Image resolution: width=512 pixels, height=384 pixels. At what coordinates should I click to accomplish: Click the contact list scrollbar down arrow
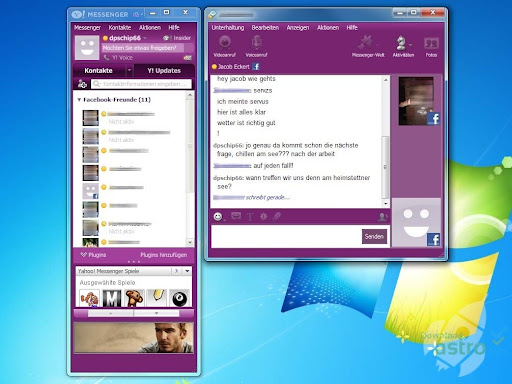coord(190,242)
